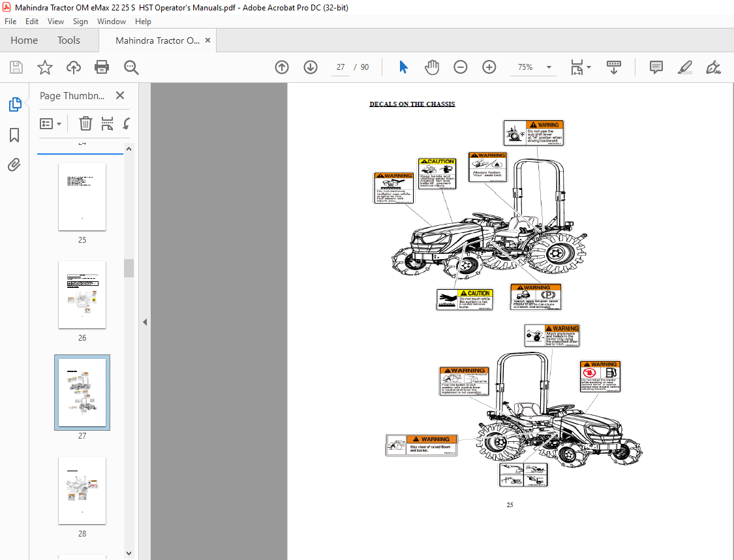Select page 28 thumbnail
The height and width of the screenshot is (560, 734).
[82, 490]
